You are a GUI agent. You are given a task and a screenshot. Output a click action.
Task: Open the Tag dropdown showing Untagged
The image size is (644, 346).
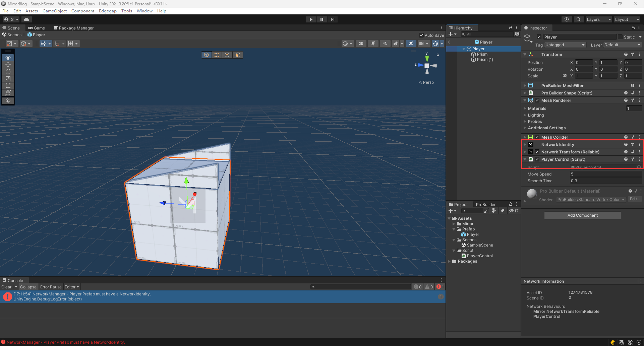pyautogui.click(x=565, y=45)
